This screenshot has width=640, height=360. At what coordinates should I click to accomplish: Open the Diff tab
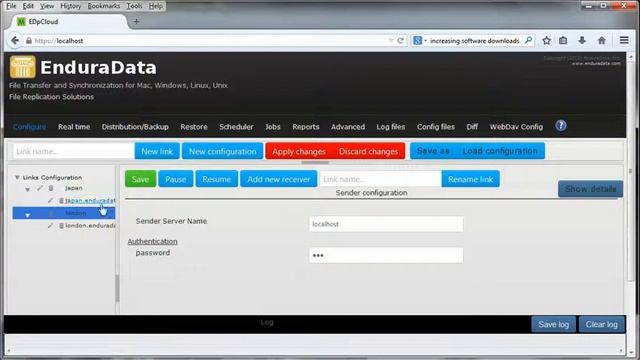[472, 127]
